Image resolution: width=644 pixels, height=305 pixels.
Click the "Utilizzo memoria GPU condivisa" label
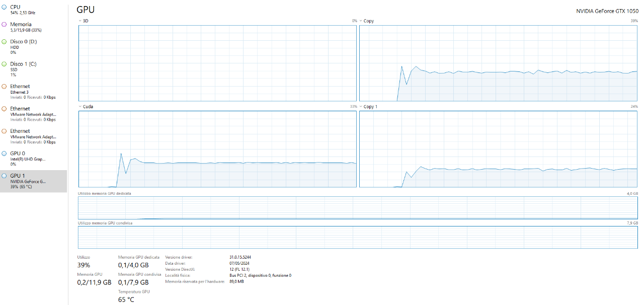click(105, 223)
